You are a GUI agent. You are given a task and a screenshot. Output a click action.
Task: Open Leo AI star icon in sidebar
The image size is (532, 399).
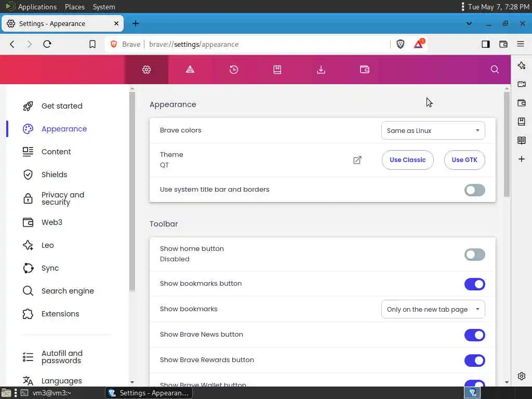(x=522, y=65)
